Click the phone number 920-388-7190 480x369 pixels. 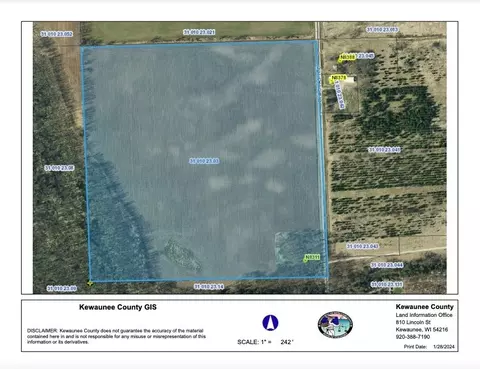(413, 337)
